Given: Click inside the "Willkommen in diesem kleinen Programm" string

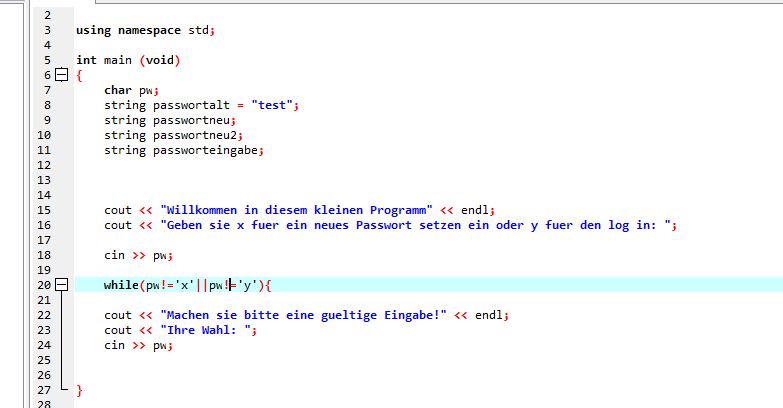Looking at the screenshot, I should point(295,210).
